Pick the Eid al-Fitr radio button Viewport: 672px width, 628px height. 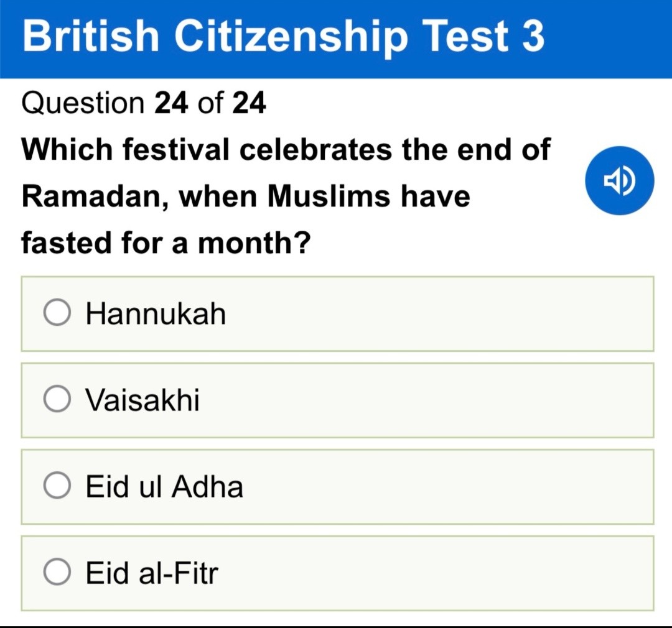click(x=57, y=573)
